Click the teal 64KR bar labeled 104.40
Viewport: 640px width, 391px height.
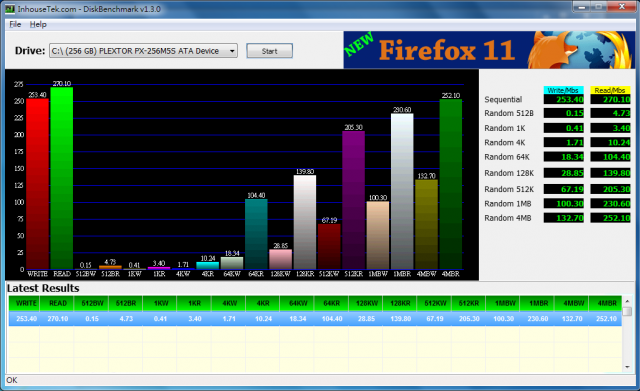[x=256, y=234]
